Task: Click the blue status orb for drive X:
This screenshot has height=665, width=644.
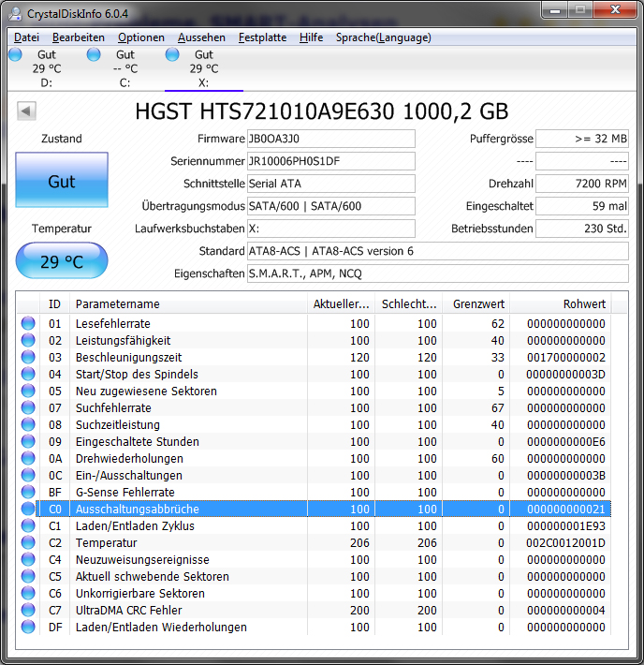Action: (x=172, y=54)
